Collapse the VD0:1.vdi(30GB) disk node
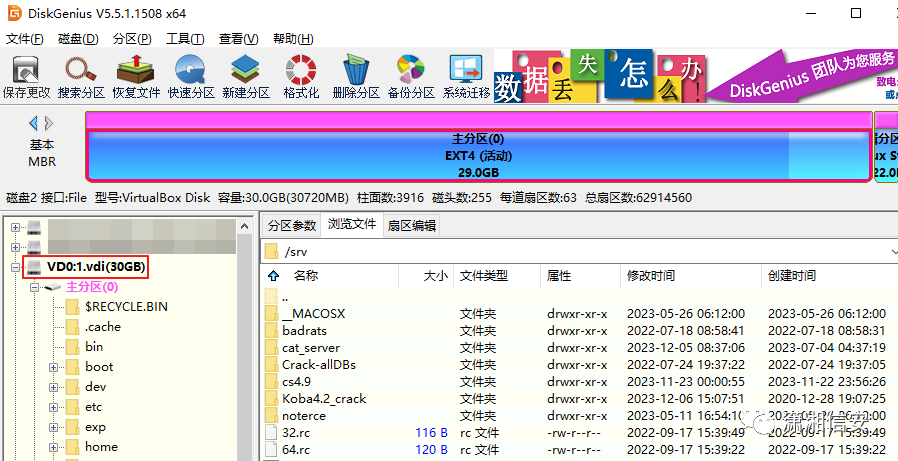The image size is (898, 461). click(x=15, y=267)
